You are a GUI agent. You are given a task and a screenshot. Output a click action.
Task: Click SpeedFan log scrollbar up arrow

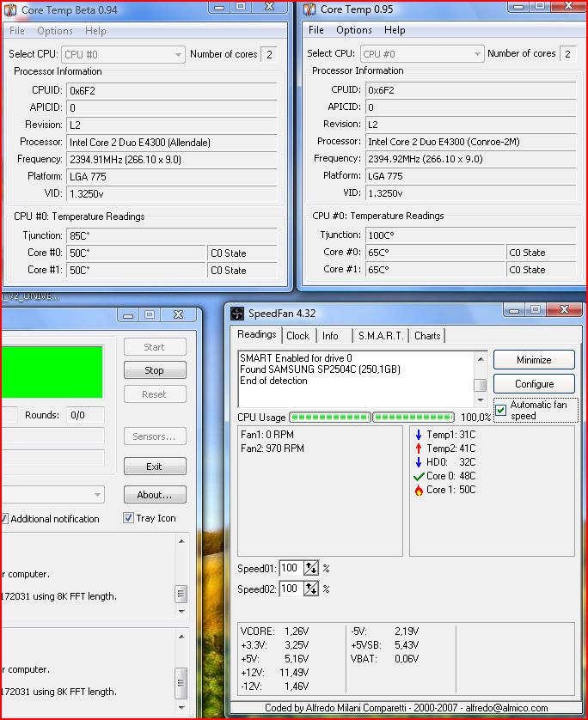480,358
